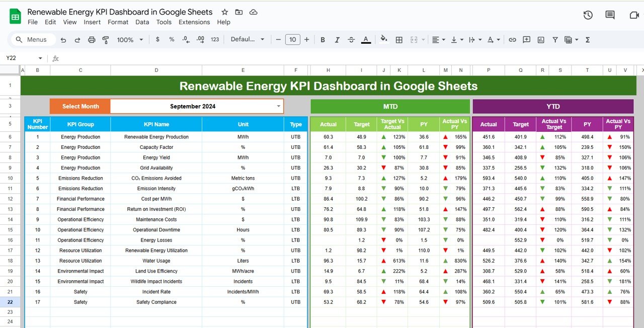Image resolution: width=644 pixels, height=328 pixels.
Task: Open the File menu
Action: pyautogui.click(x=33, y=22)
